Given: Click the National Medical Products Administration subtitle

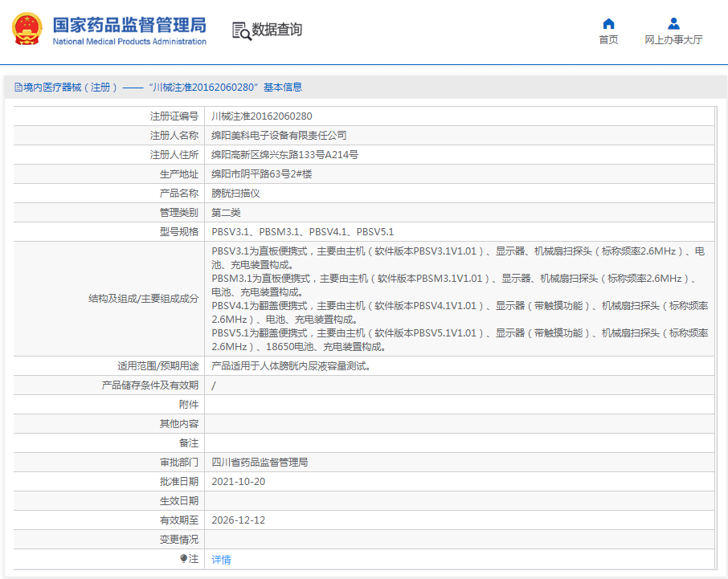Looking at the screenshot, I should tap(129, 42).
